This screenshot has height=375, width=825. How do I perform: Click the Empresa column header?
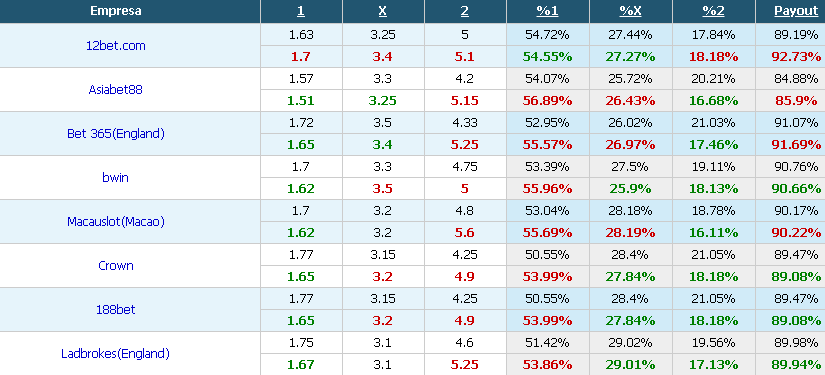tap(116, 11)
